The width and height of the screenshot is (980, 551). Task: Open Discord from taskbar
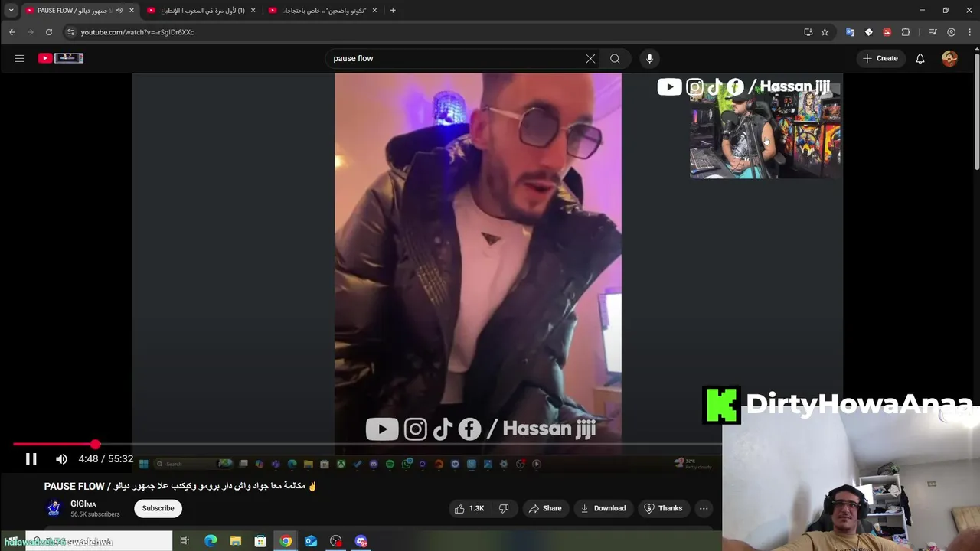[x=361, y=541]
